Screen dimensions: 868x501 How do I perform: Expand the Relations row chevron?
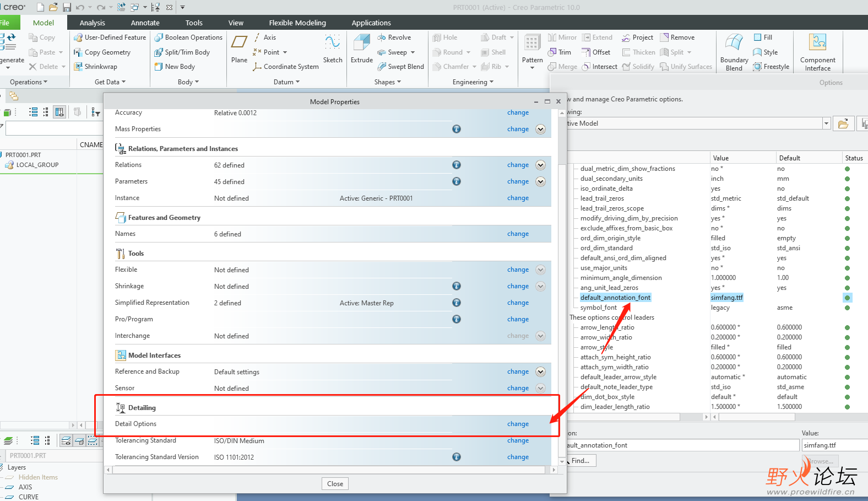541,165
